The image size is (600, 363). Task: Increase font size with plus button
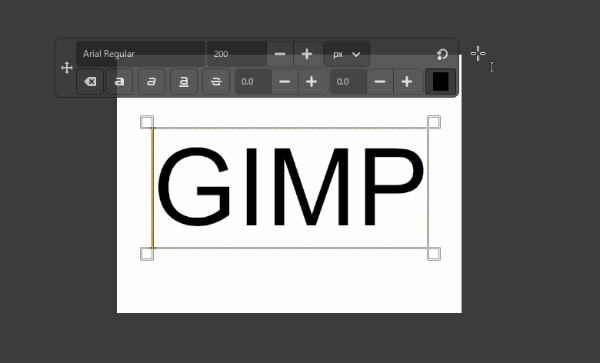click(x=307, y=54)
